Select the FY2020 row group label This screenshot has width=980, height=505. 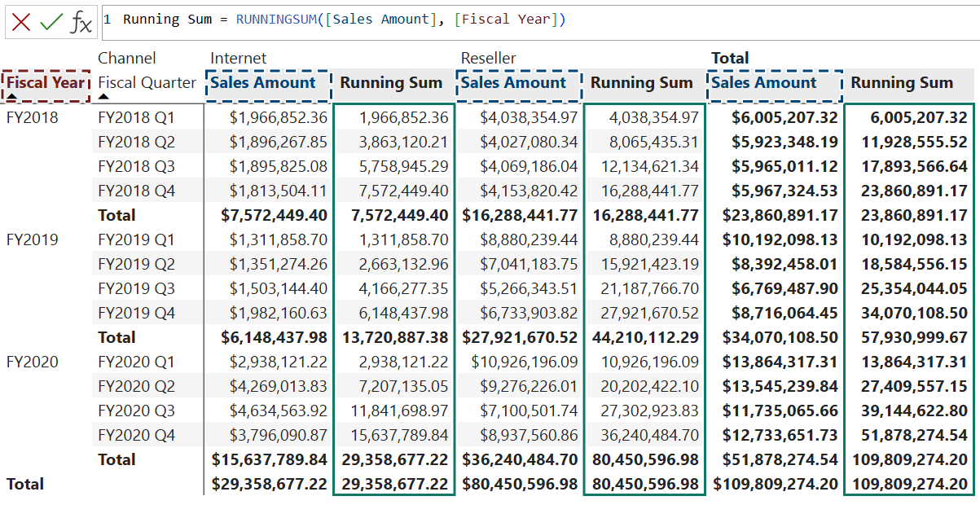coord(32,362)
